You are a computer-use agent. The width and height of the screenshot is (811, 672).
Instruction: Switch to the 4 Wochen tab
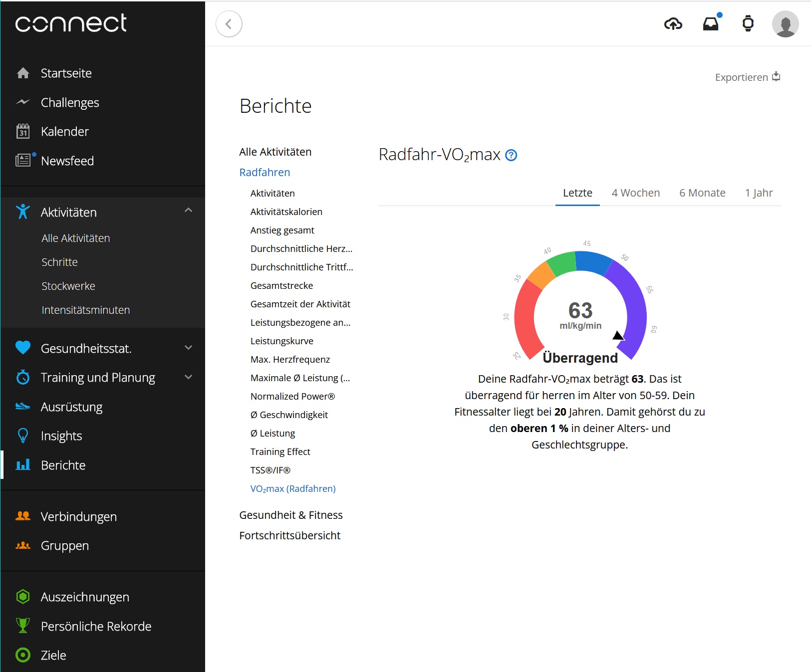coord(636,193)
